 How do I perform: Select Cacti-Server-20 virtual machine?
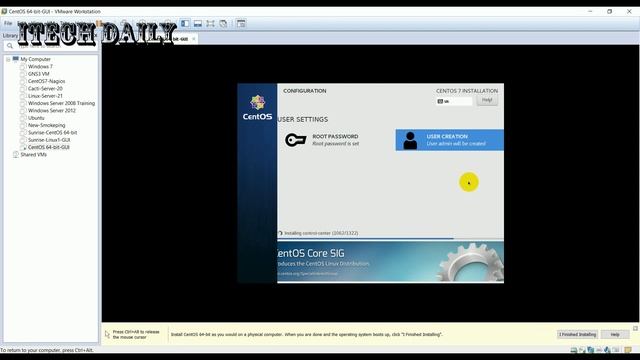click(x=45, y=89)
